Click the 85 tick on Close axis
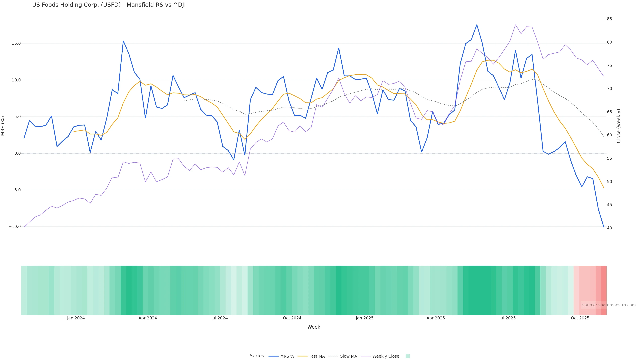The image size is (644, 362). 609,19
